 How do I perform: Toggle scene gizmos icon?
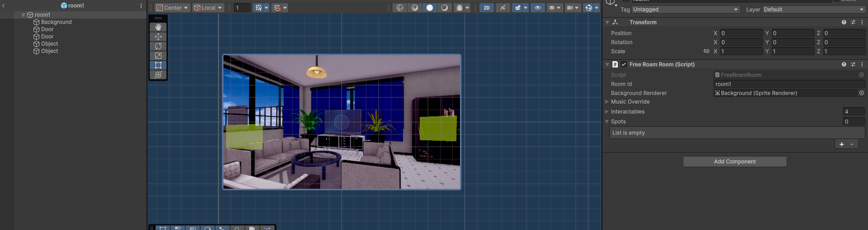tap(588, 8)
